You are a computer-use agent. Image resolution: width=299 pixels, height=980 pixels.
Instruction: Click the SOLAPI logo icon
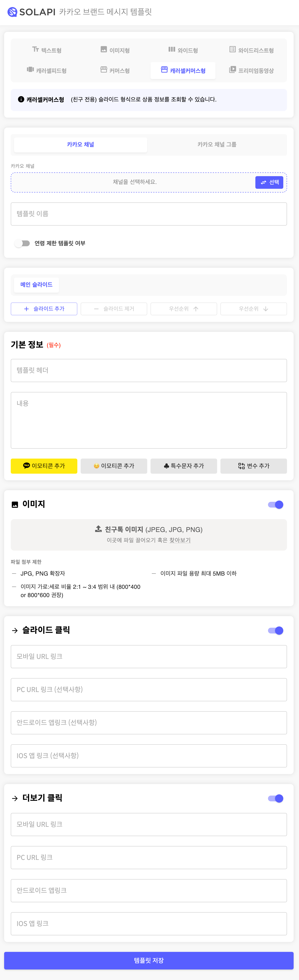12,12
